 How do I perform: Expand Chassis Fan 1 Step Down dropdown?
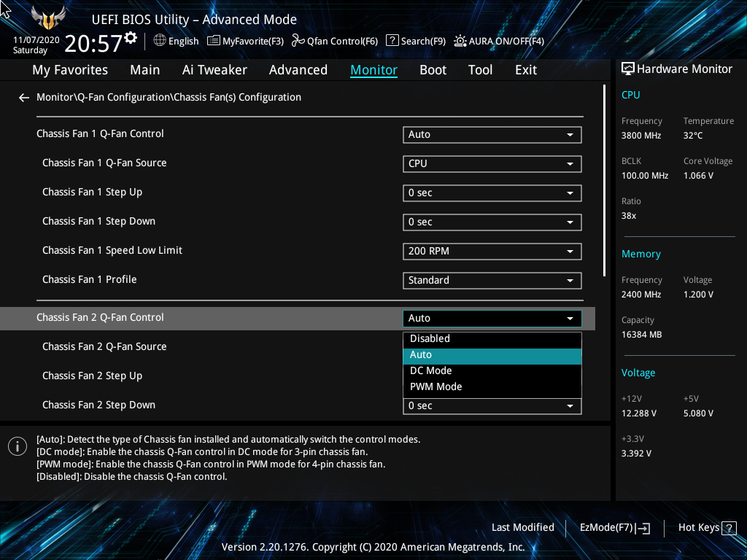(492, 222)
